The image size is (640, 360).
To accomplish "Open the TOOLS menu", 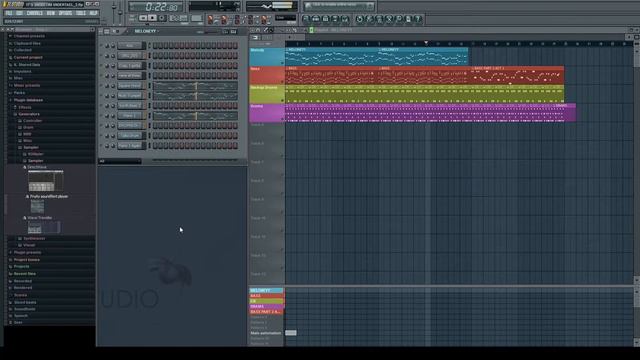I will 80,13.
